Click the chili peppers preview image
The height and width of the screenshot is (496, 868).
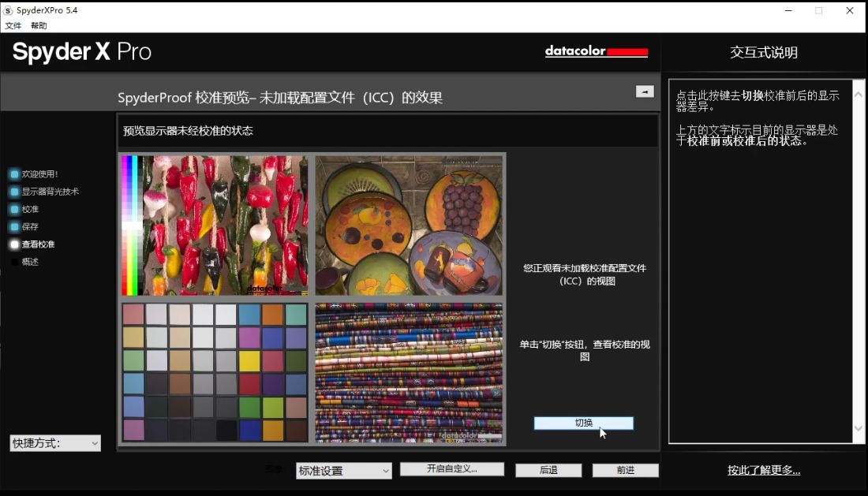(x=215, y=225)
